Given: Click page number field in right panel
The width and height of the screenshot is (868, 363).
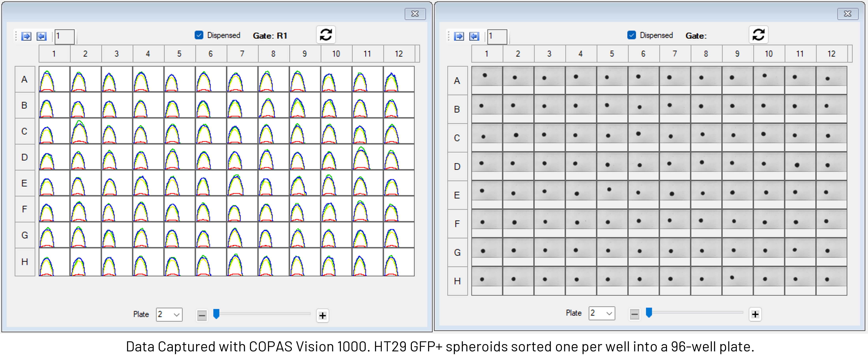Looking at the screenshot, I should pos(497,36).
